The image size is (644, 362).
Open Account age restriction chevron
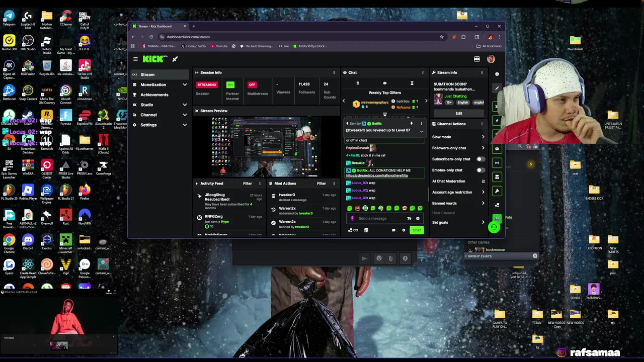(x=483, y=193)
